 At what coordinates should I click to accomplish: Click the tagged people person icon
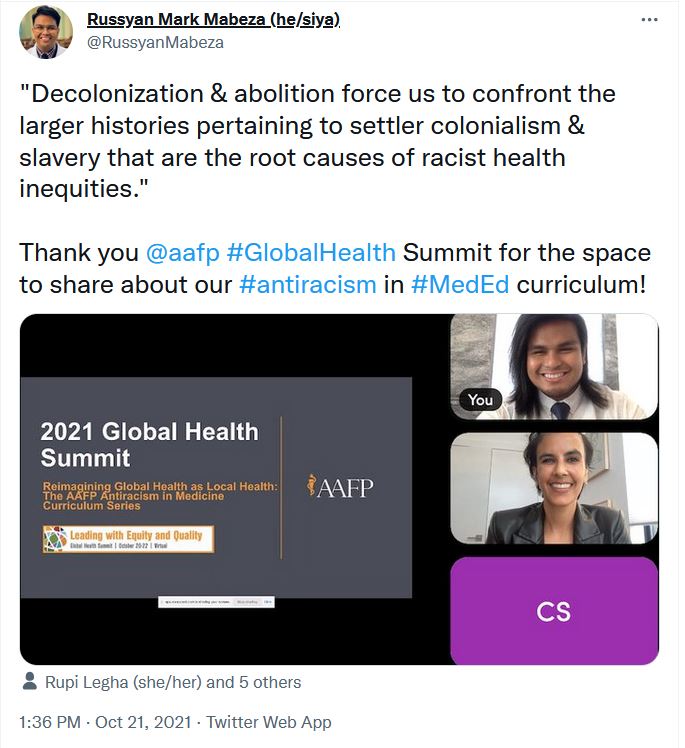coord(30,681)
